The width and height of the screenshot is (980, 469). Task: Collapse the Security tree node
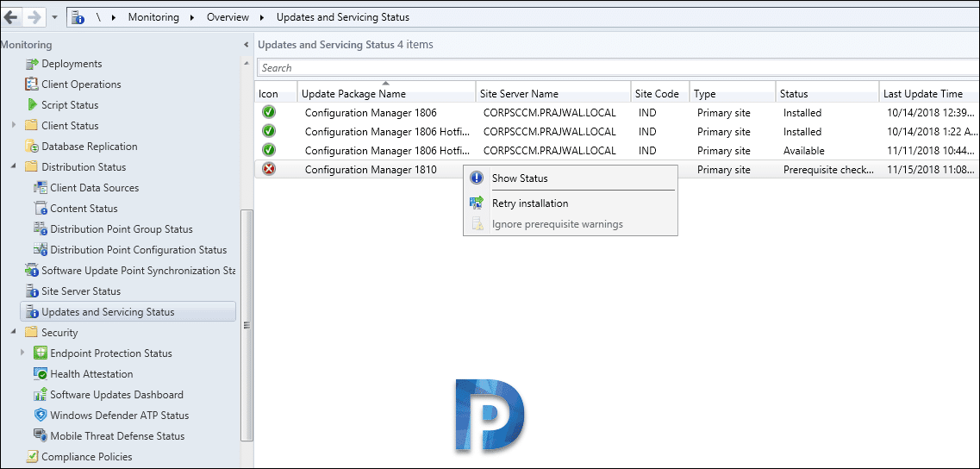point(15,332)
